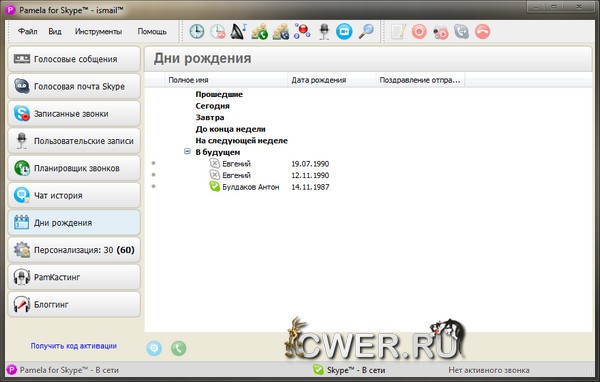Click the blue chat bubble icon at bottom
Image resolution: width=600 pixels, height=382 pixels.
click(154, 348)
